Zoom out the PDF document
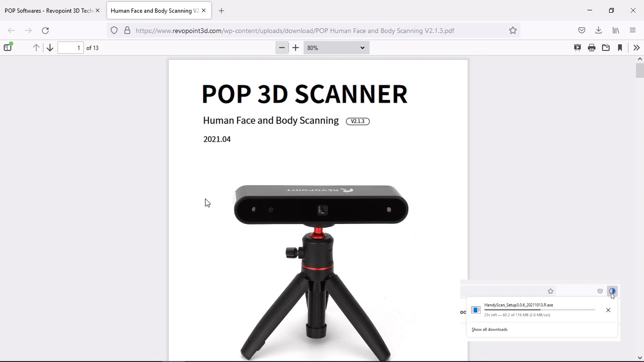This screenshot has width=644, height=362. pyautogui.click(x=282, y=48)
